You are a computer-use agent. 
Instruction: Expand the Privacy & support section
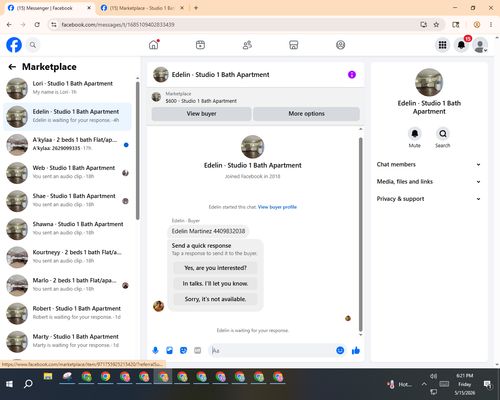[x=429, y=199]
